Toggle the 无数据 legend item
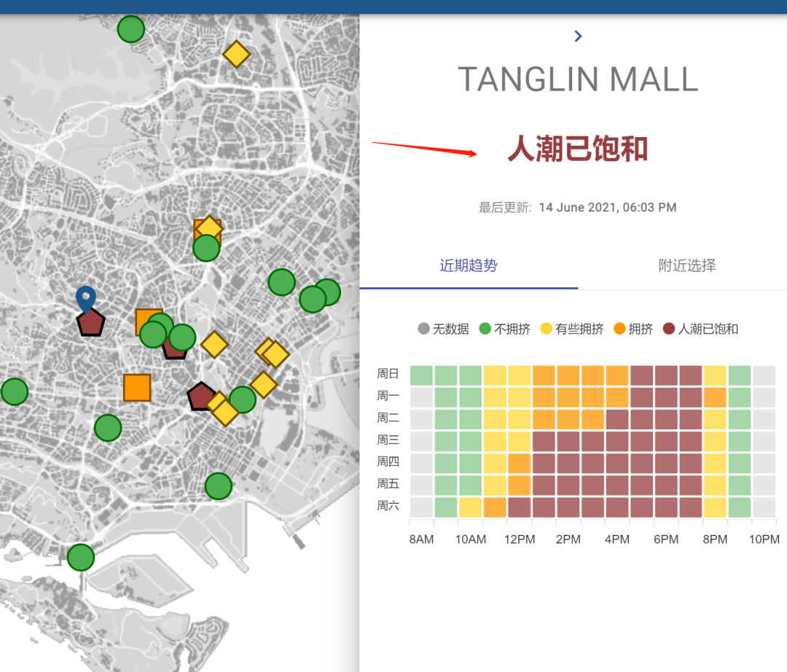 coord(443,329)
